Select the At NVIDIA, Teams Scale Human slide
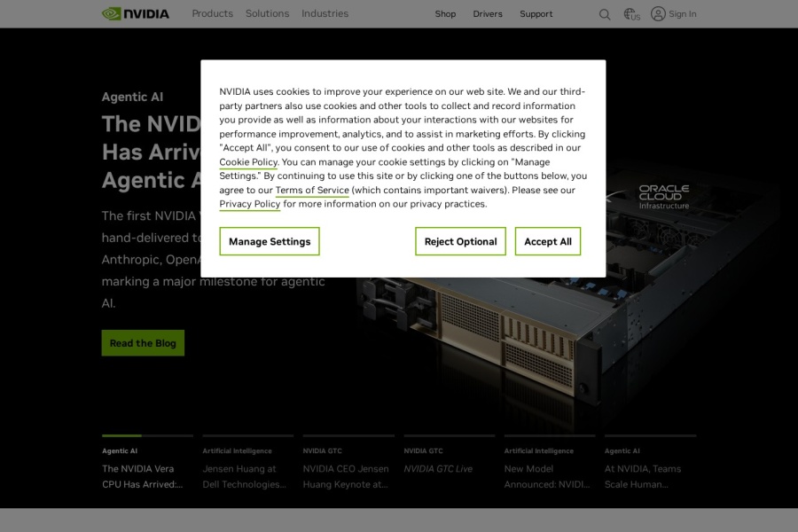The height and width of the screenshot is (532, 798). coord(650,463)
